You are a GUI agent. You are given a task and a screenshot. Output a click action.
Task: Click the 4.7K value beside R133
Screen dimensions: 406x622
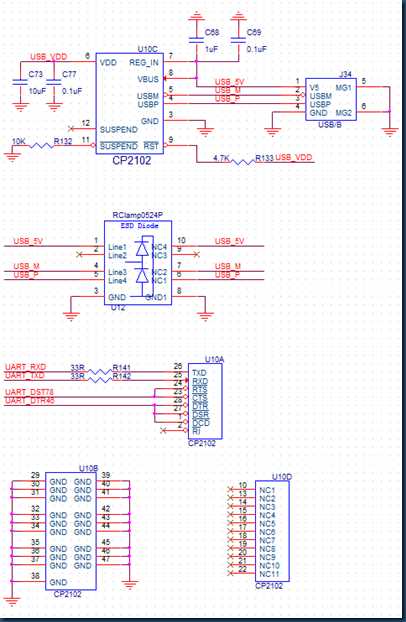[221, 158]
